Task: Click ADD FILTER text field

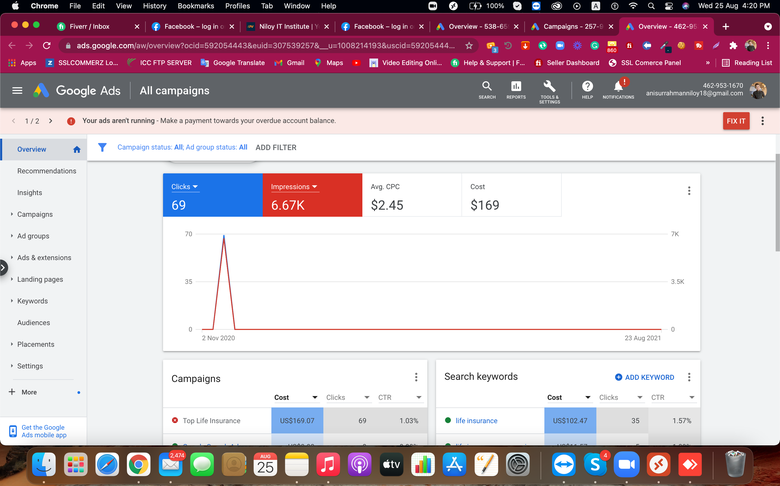Action: pos(276,147)
